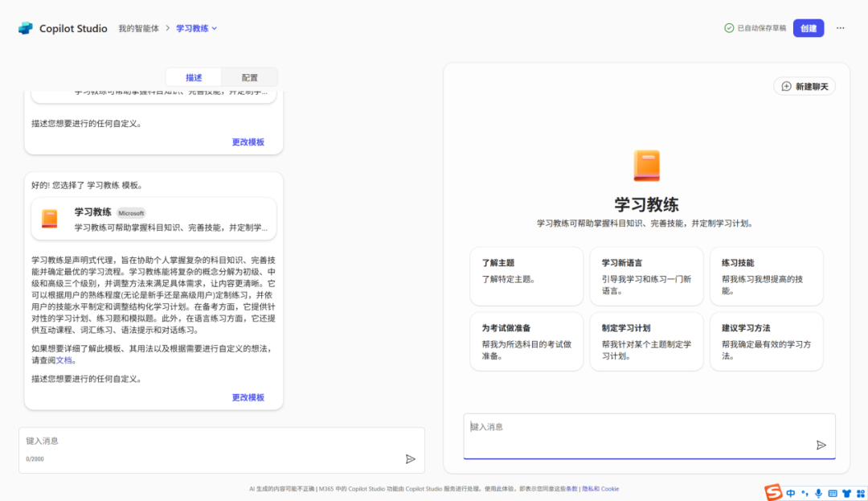
Task: Send message in the test chat panel
Action: click(x=821, y=445)
